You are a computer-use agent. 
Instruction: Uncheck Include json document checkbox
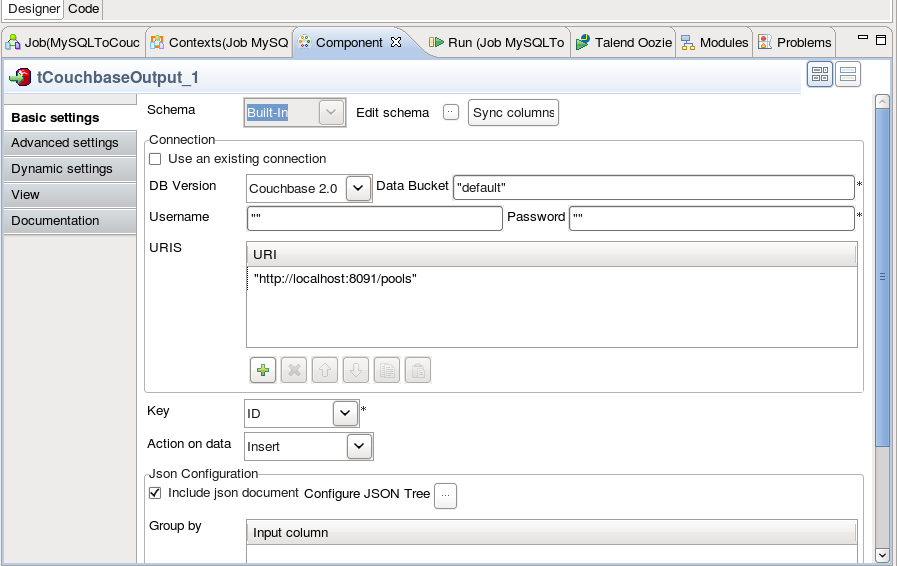155,493
